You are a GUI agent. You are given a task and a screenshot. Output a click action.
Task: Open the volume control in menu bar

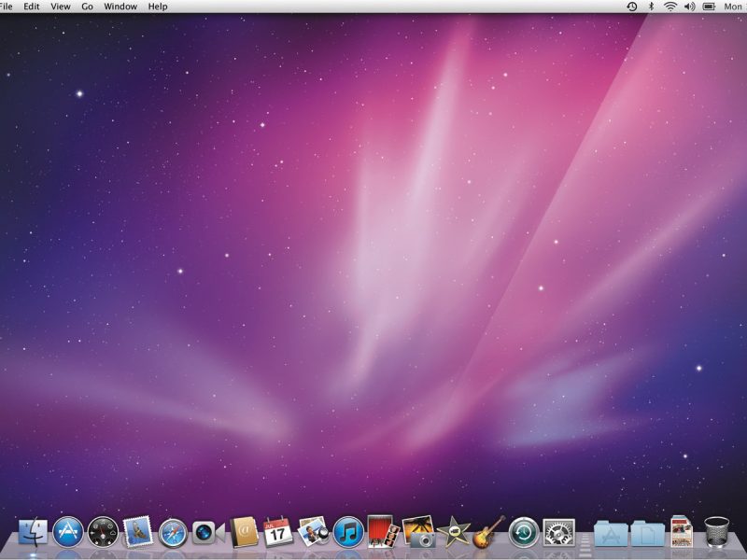(689, 7)
